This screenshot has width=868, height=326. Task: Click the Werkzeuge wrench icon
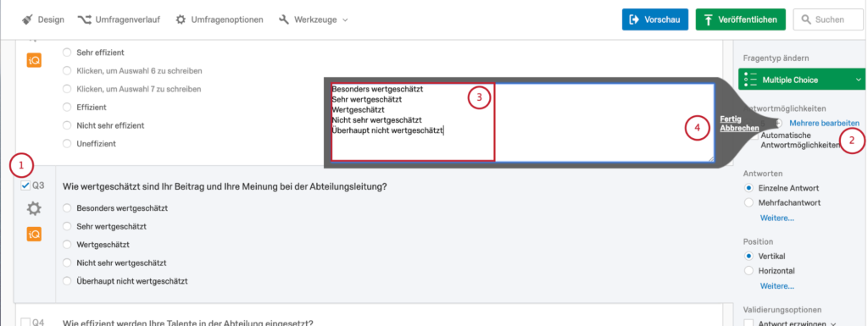click(284, 19)
